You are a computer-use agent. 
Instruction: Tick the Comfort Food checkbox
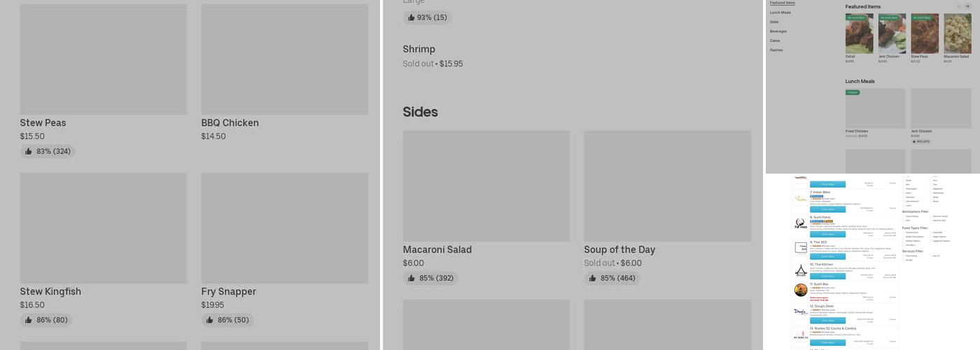(904, 232)
